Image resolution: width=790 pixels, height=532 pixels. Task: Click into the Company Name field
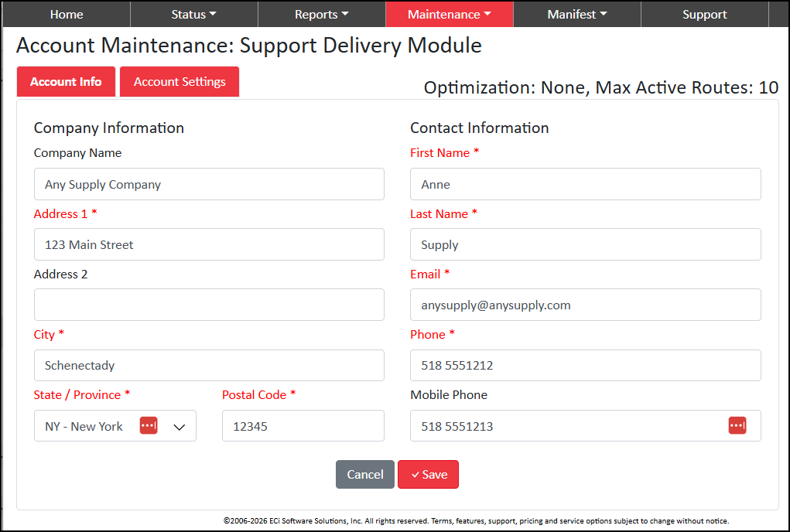209,184
